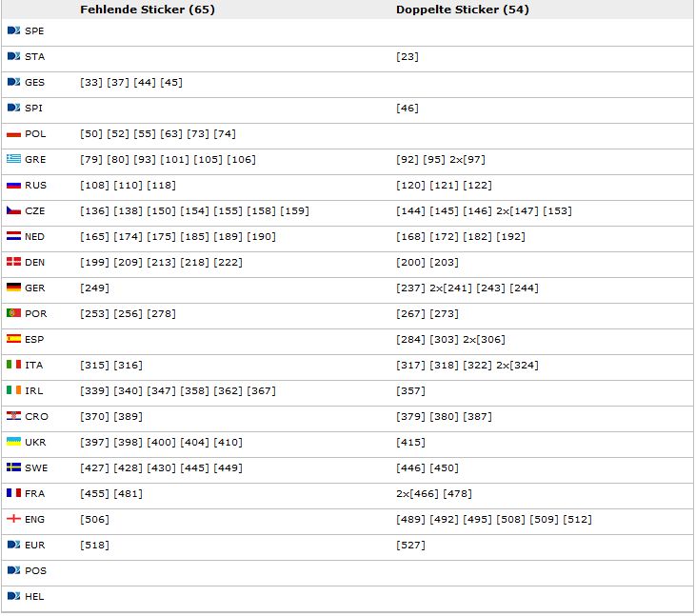Click duplicate sticker 527 in EUR row

pyautogui.click(x=410, y=546)
